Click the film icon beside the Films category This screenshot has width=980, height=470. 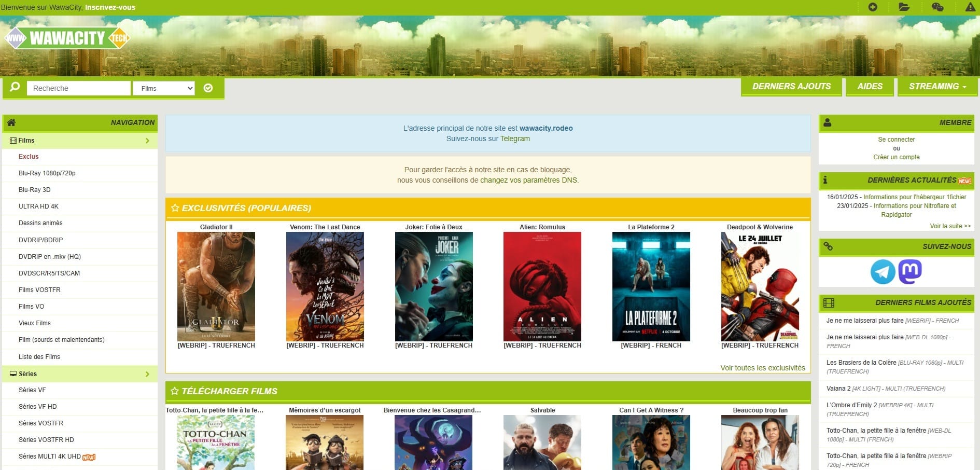[x=13, y=141]
